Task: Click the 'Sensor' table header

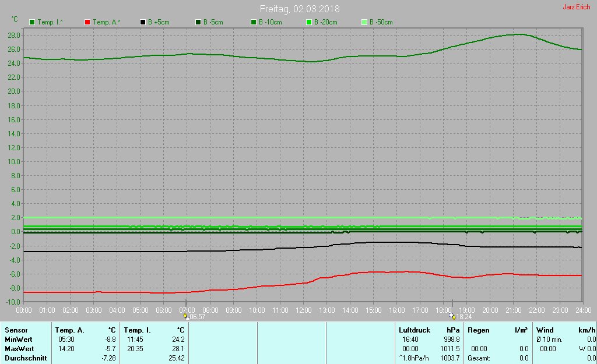Action: [x=16, y=330]
